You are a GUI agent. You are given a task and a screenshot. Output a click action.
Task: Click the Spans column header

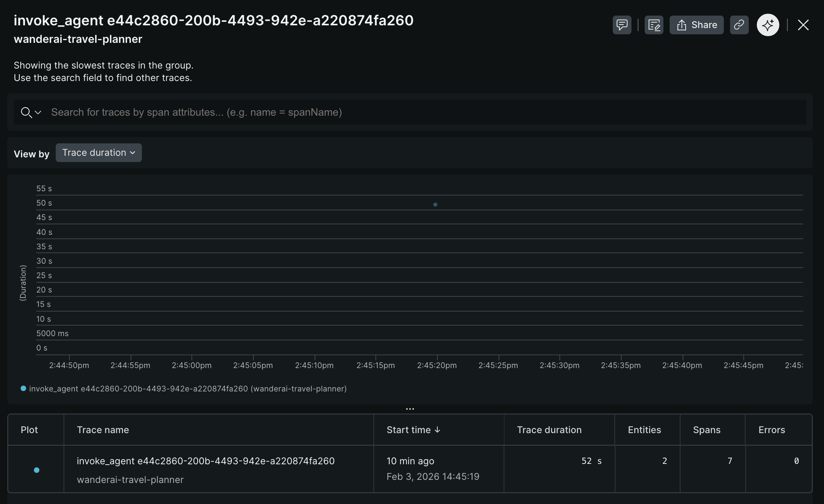tap(706, 430)
